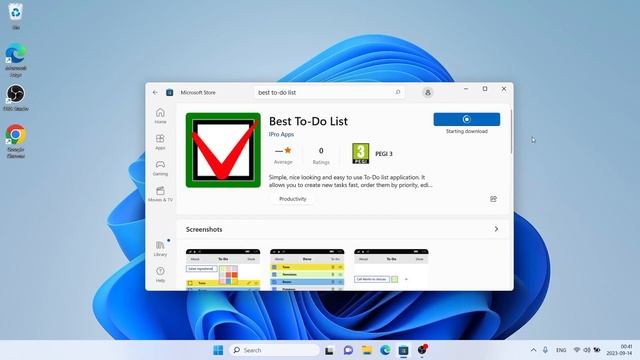Click the Screenshots heading
This screenshot has width=640, height=360.
(x=204, y=229)
